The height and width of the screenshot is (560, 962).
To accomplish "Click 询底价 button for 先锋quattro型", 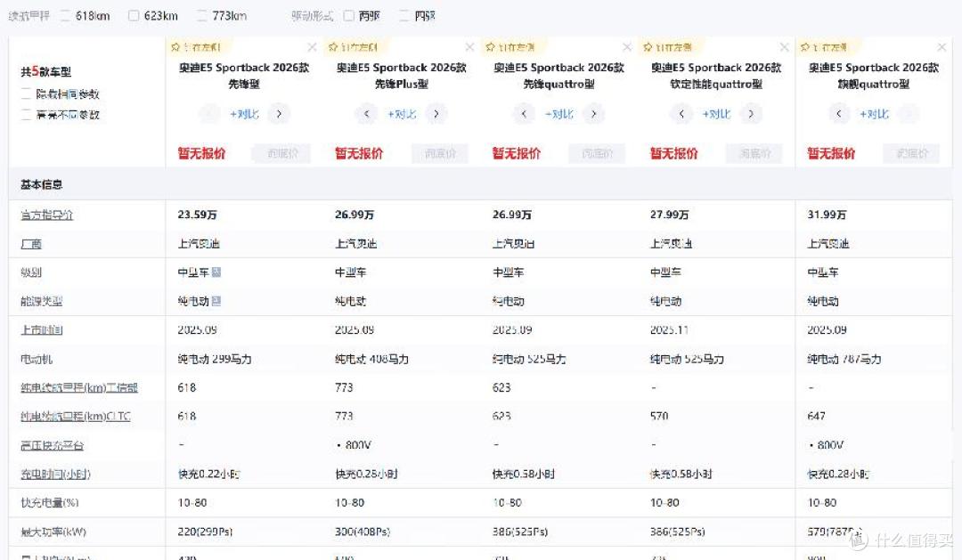I will tap(597, 153).
